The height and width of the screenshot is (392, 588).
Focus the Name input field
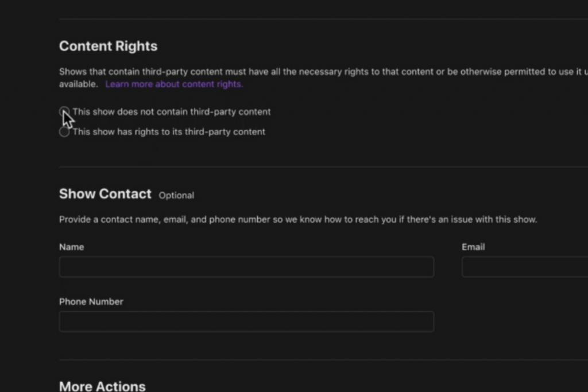point(246,267)
